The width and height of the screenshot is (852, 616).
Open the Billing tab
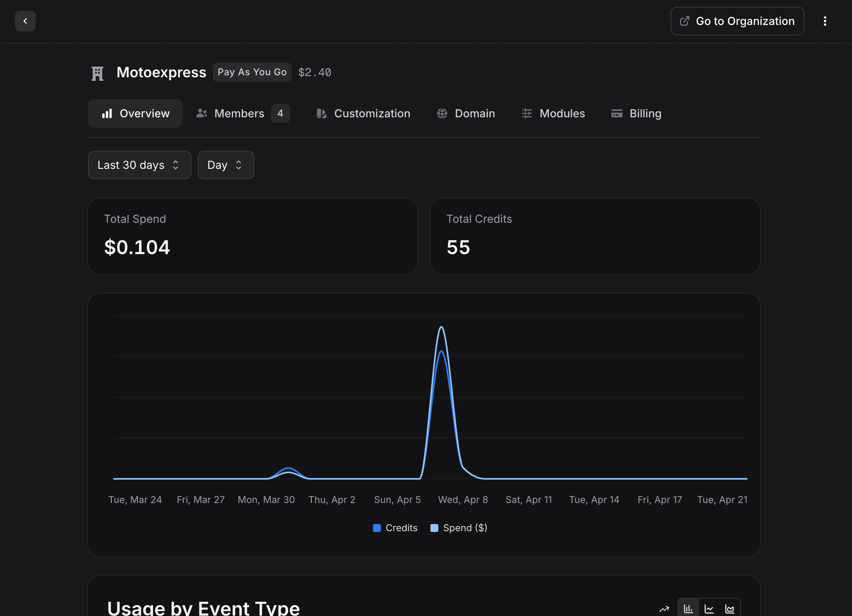636,113
